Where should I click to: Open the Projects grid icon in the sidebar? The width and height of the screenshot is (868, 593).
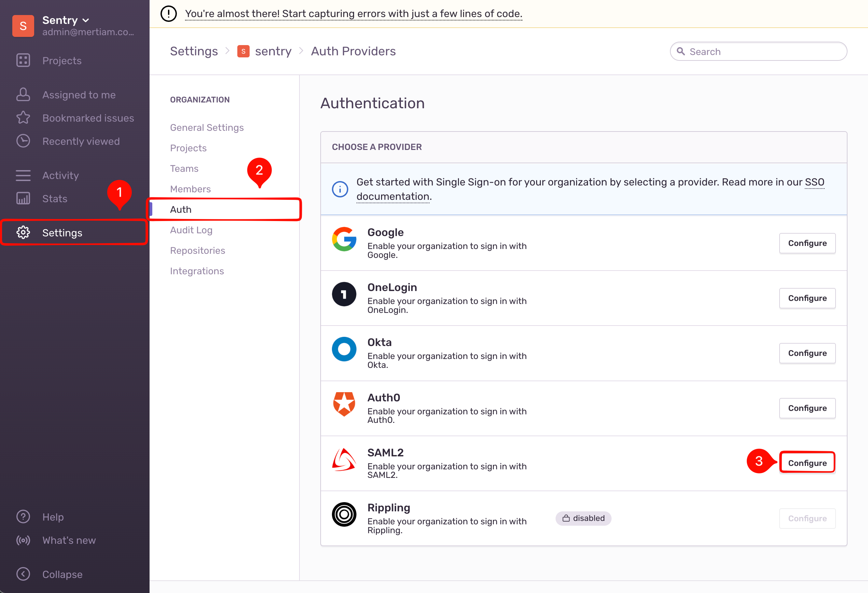23,60
